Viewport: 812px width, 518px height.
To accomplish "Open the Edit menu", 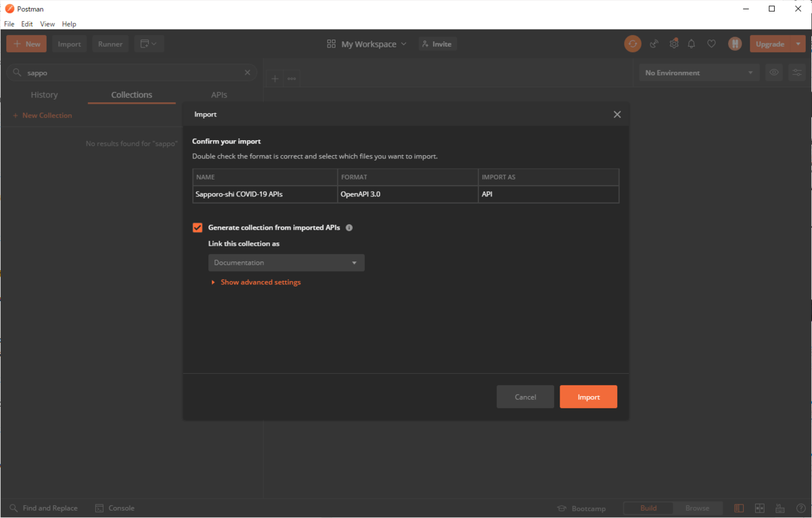I will coord(27,24).
